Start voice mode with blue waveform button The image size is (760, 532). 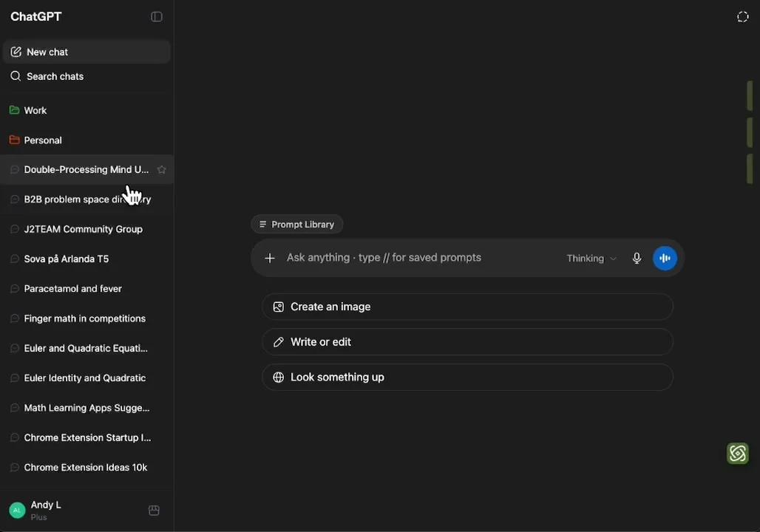(x=665, y=259)
